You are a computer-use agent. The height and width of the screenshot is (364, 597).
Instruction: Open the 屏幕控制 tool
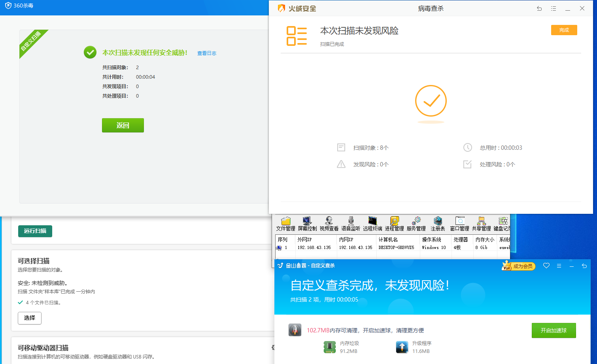click(x=307, y=223)
